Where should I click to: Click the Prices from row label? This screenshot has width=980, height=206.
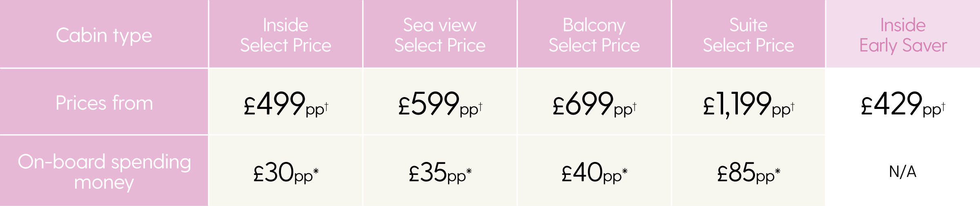pos(104,102)
